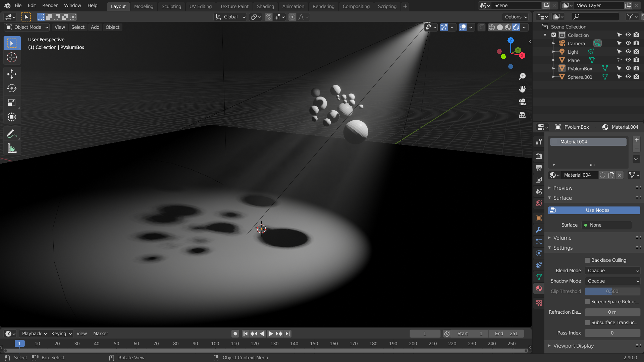This screenshot has height=362, width=644.
Task: Open the Blend Mode dropdown
Action: coord(612,270)
